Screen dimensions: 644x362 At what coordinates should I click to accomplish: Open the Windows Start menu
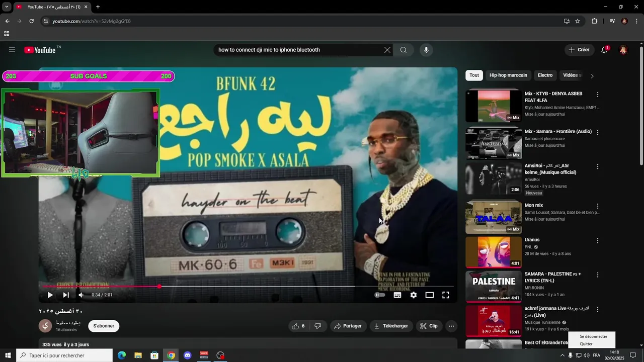(x=8, y=355)
